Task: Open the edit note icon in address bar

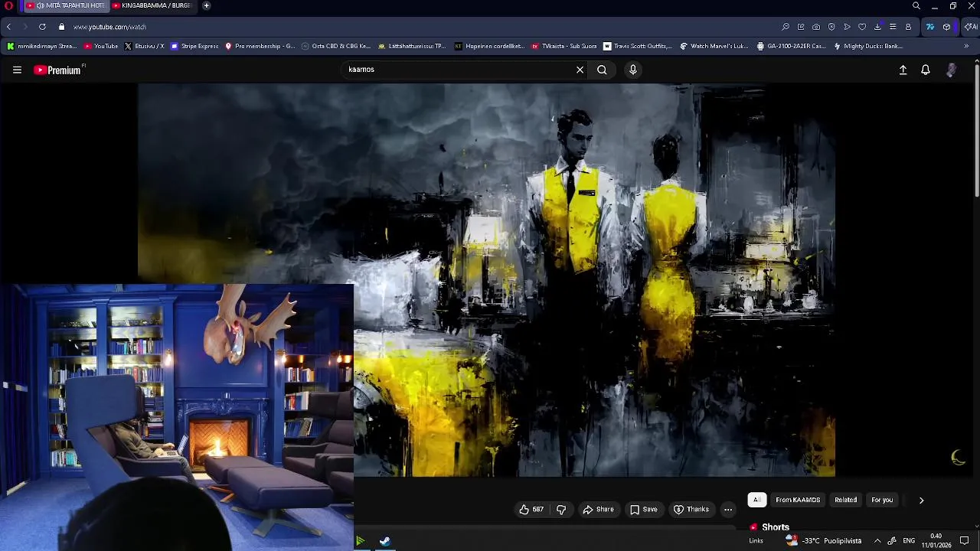Action: tap(801, 27)
